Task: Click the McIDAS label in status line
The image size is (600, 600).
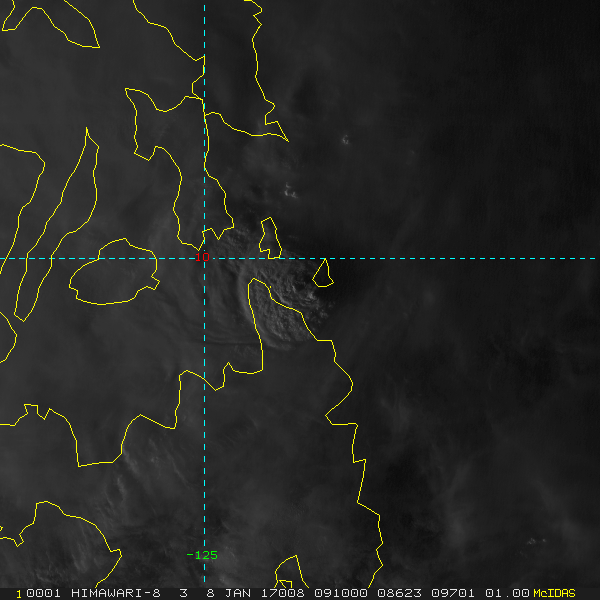Action: coord(554,593)
